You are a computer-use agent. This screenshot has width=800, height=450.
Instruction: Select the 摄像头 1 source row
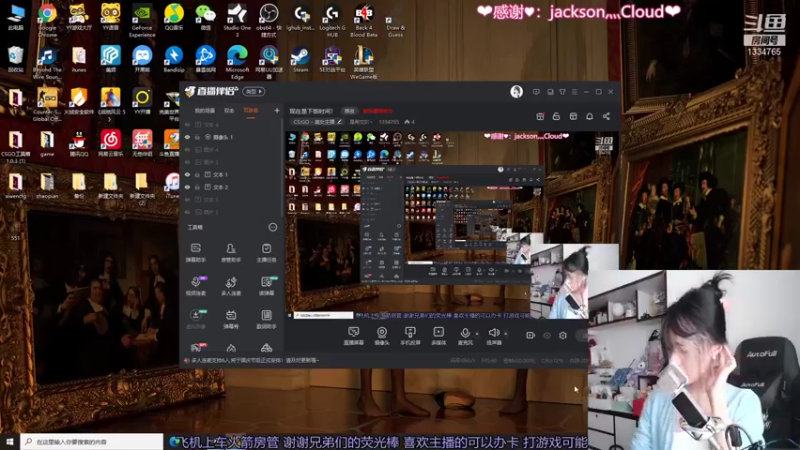(x=232, y=137)
